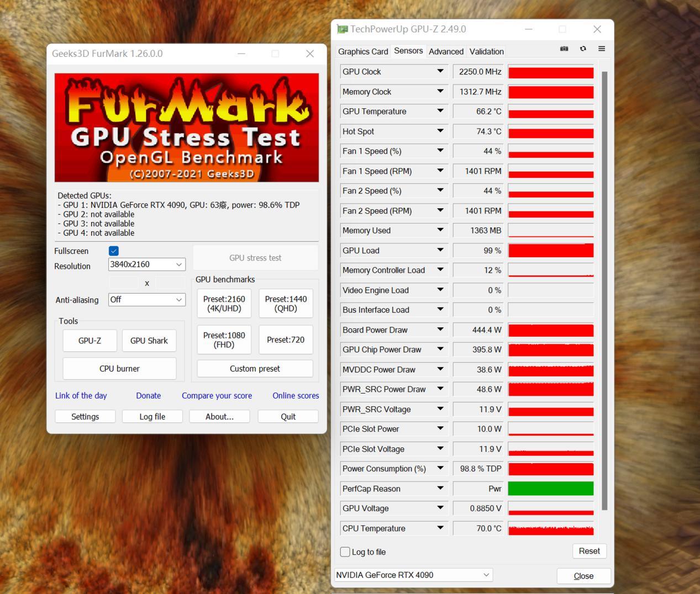Expand the Memory Clock sensor dropdown arrow

tap(440, 91)
